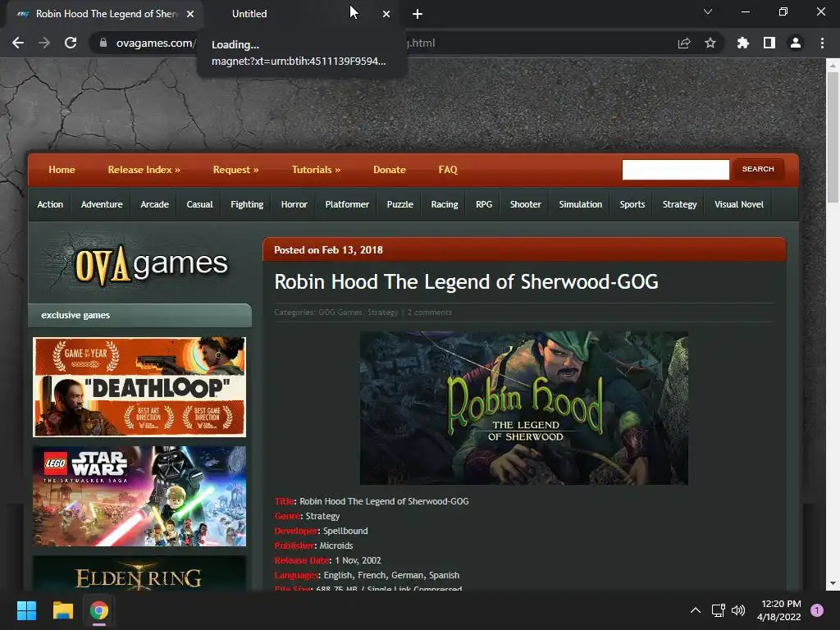This screenshot has width=840, height=630.
Task: Open the Windows Start menu
Action: pyautogui.click(x=26, y=610)
